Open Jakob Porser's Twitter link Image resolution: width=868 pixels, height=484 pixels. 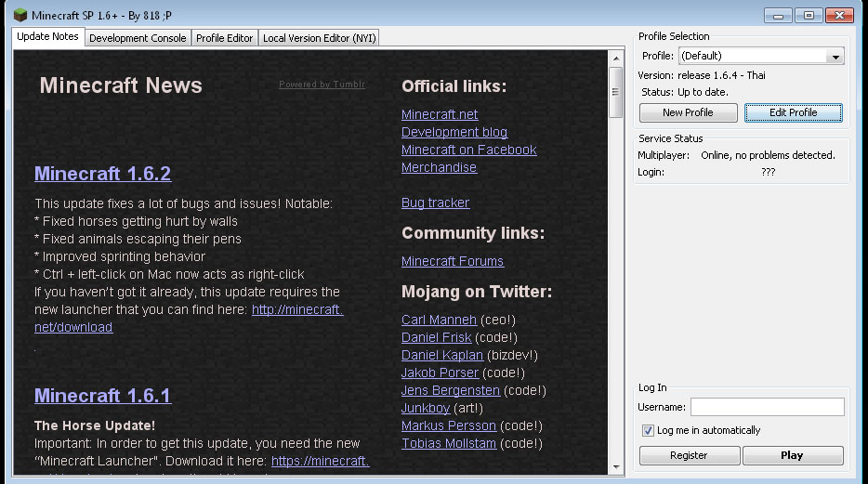[440, 373]
